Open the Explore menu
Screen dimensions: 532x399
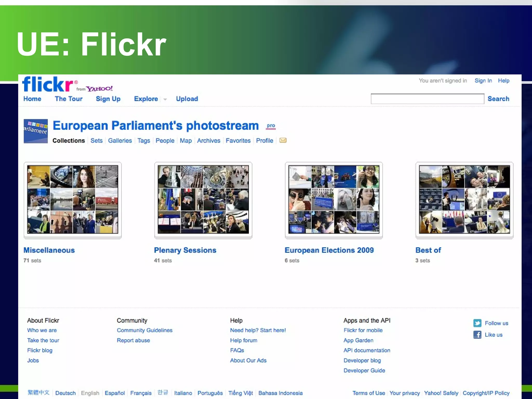point(146,99)
